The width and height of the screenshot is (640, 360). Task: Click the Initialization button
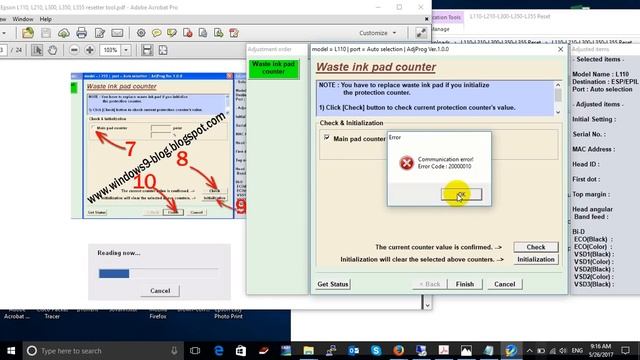tap(536, 260)
